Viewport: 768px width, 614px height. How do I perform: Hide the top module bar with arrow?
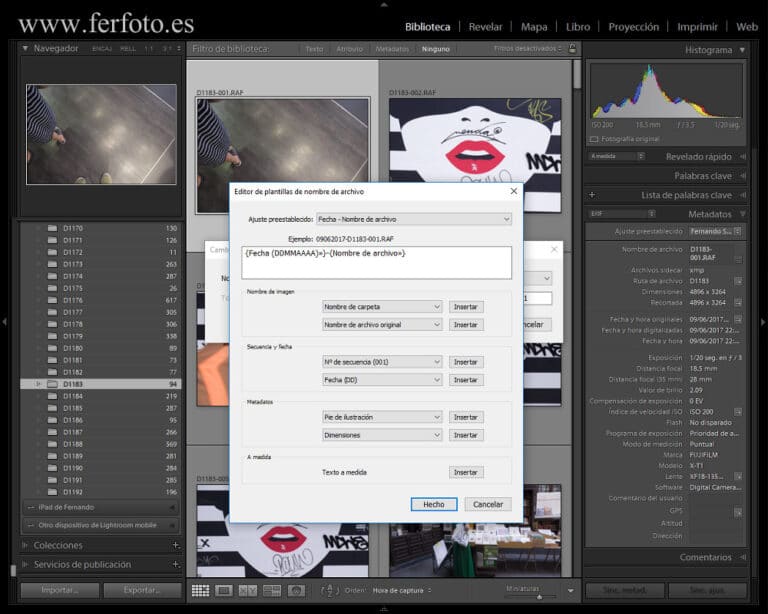click(x=384, y=4)
